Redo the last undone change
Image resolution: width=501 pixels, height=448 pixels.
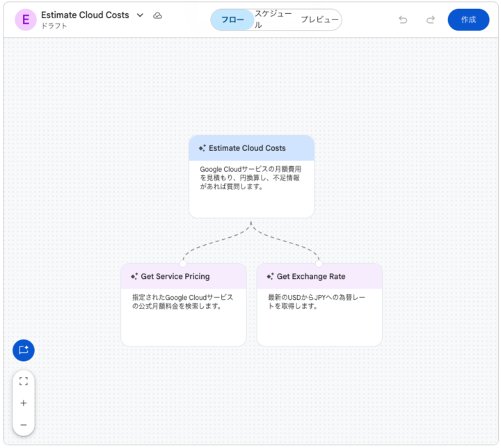click(431, 19)
